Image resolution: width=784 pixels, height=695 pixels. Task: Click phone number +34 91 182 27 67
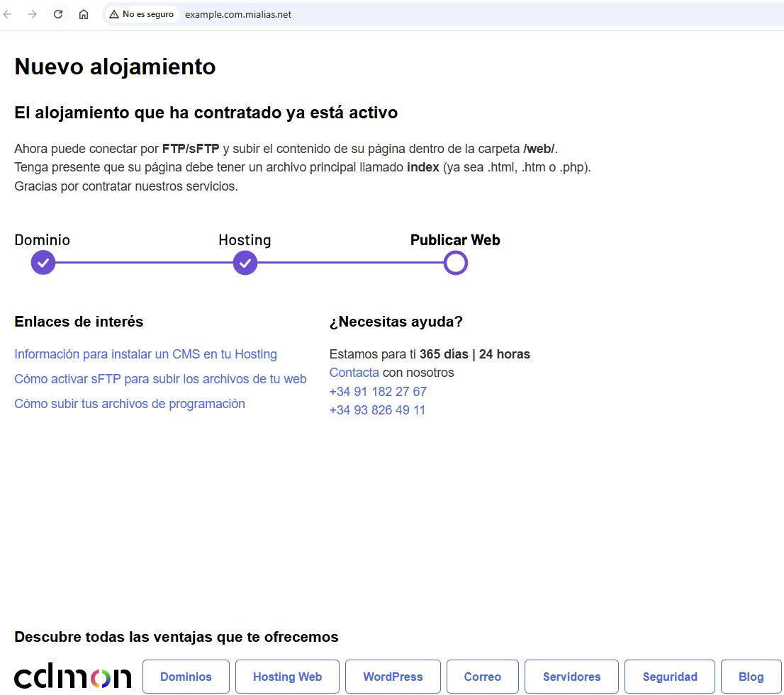(378, 392)
